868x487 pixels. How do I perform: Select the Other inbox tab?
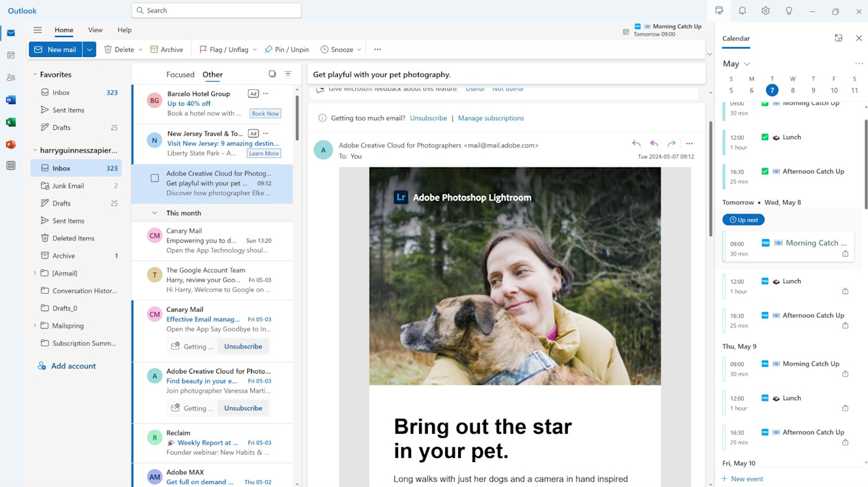click(213, 74)
